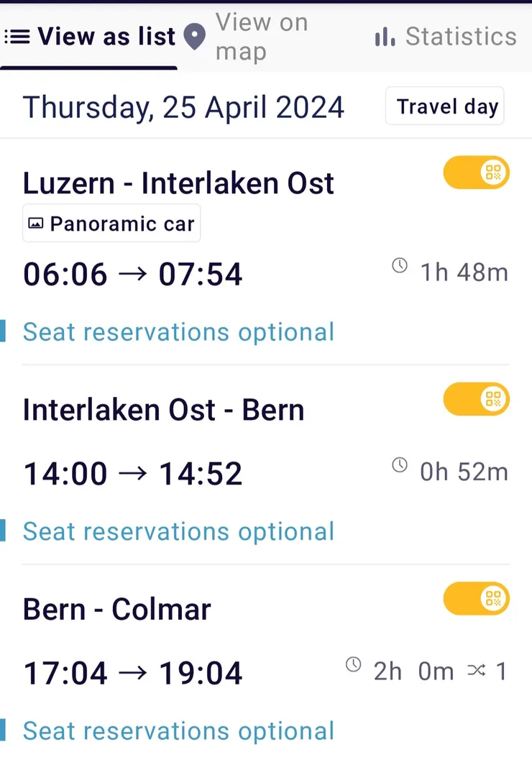Open the Bern - Colmar journey details
This screenshot has height=760, width=532.
[x=117, y=610]
